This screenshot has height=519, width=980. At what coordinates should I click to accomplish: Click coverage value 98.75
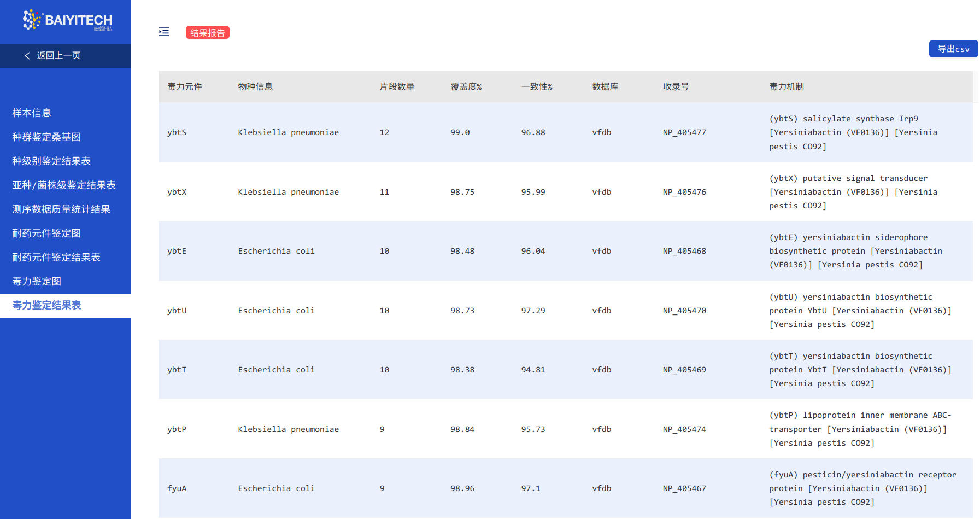(462, 192)
